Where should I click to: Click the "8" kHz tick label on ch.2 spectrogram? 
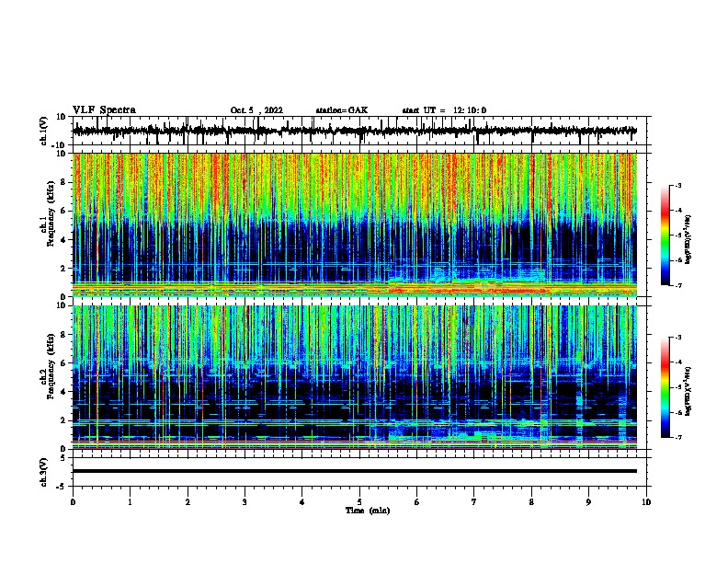click(x=64, y=335)
